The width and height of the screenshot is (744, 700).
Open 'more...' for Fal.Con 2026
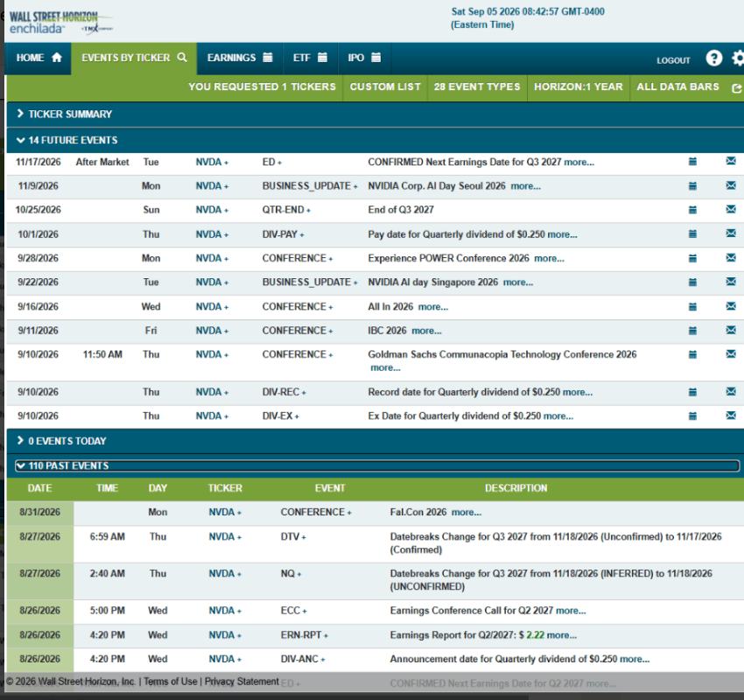467,512
